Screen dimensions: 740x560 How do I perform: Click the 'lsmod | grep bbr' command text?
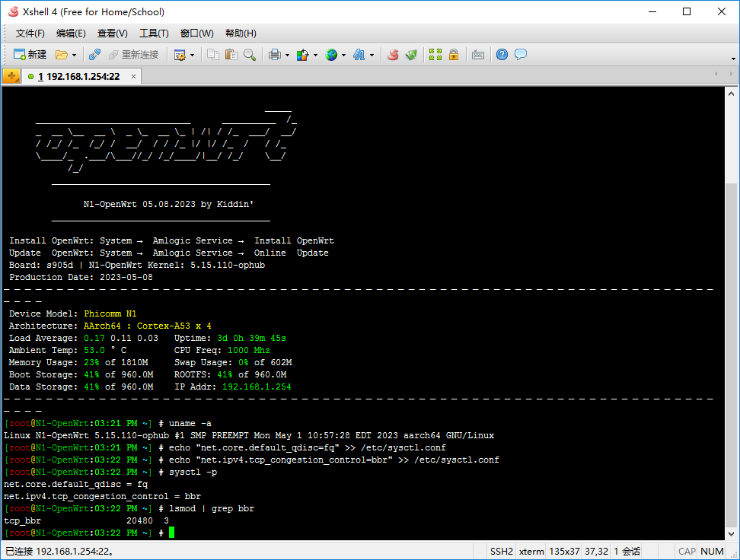[212, 508]
